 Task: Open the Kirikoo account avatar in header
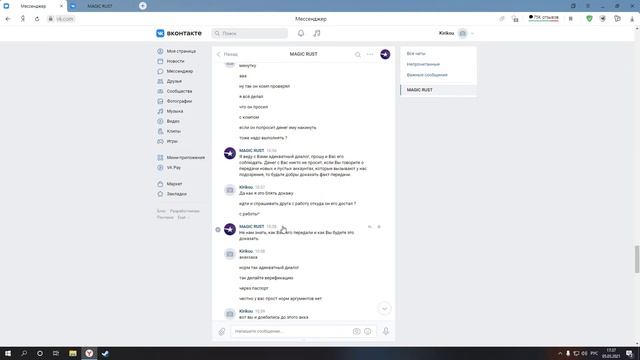coord(462,33)
